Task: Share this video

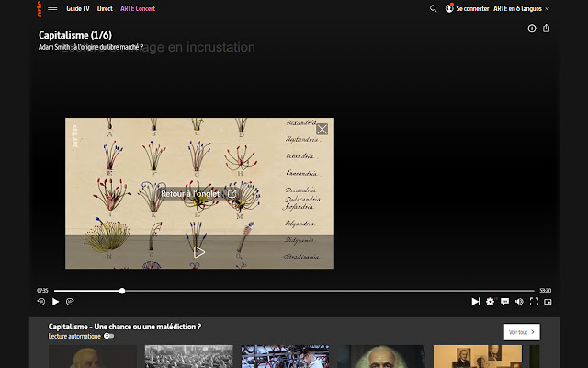Action: 547,29
